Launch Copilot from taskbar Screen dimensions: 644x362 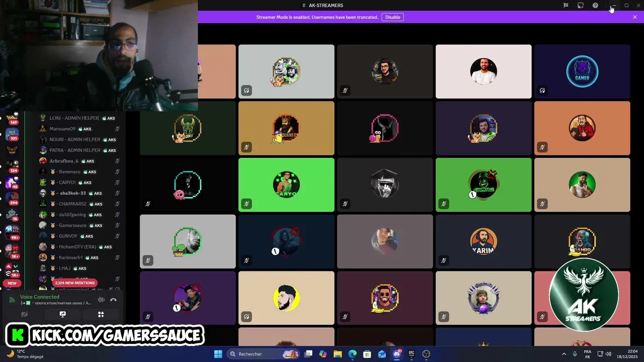point(323,354)
